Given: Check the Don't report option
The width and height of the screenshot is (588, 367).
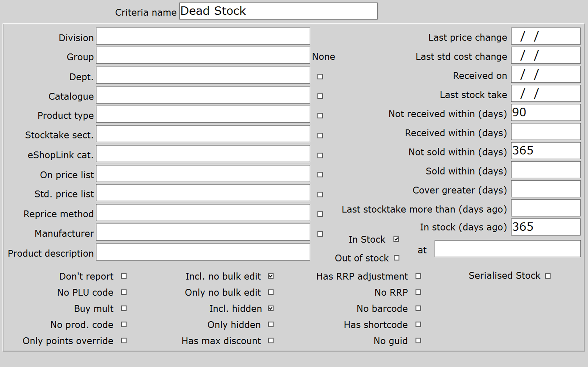Looking at the screenshot, I should (124, 276).
